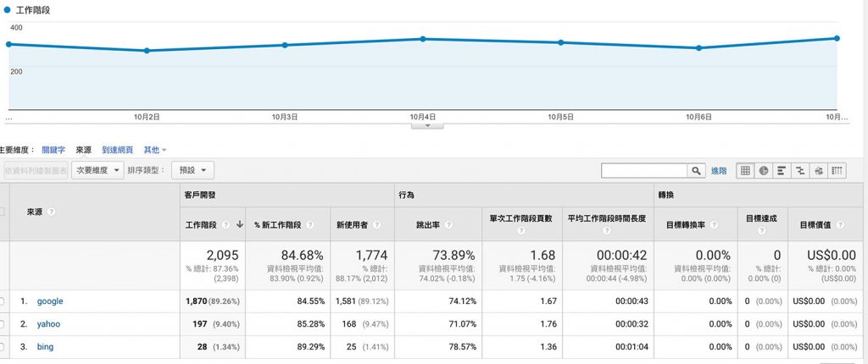Click the 10月4日 data point on chart

tap(423, 39)
